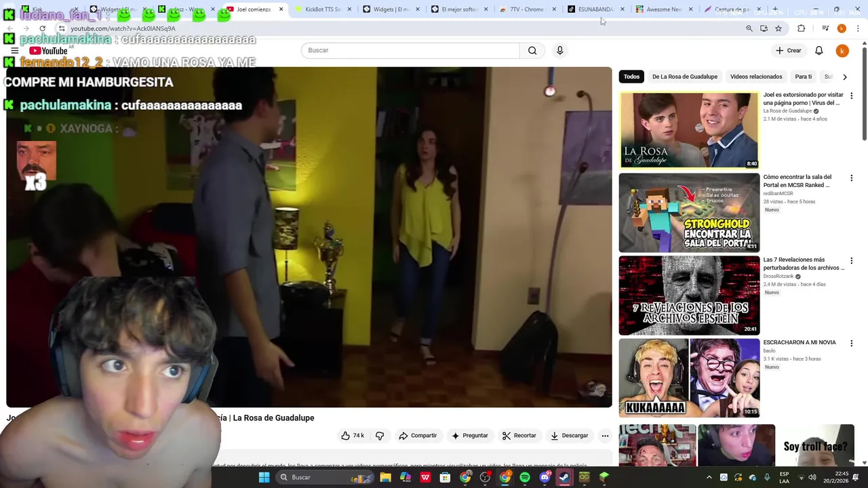
Task: Open Cómo encontrar la sala del Portal title
Action: [x=797, y=181]
